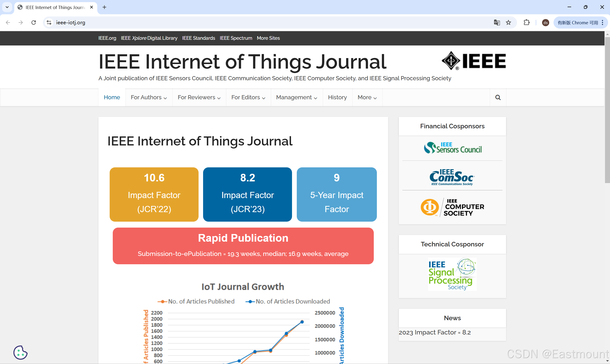Click the page vertical scrollbar thumb
Image resolution: width=610 pixels, height=364 pixels.
coord(607,110)
